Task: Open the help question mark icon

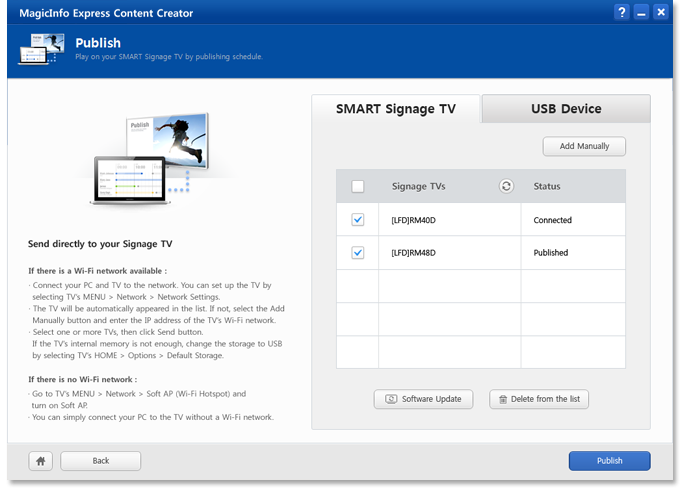Action: (621, 12)
